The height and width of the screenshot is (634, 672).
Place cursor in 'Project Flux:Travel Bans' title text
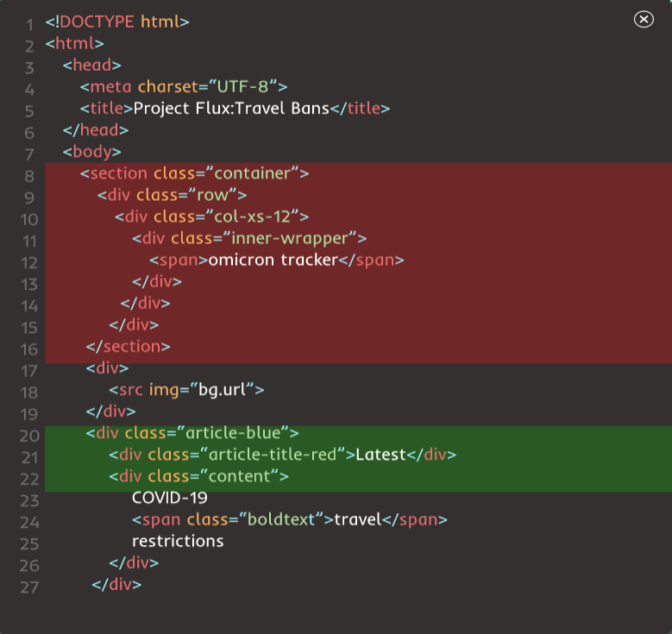(x=231, y=109)
